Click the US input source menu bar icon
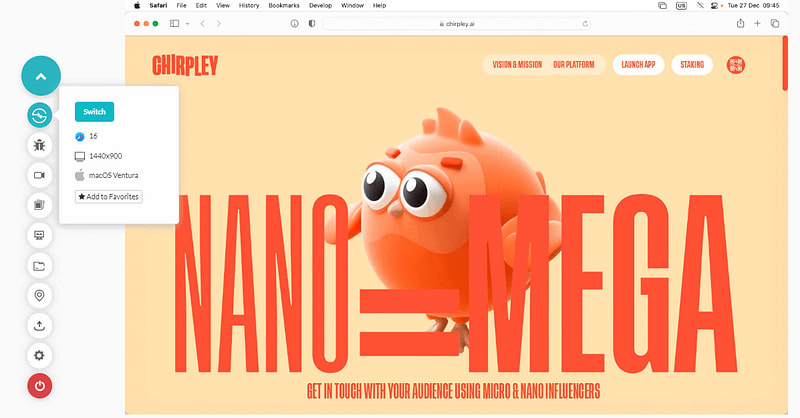The image size is (800, 418). 681,6
